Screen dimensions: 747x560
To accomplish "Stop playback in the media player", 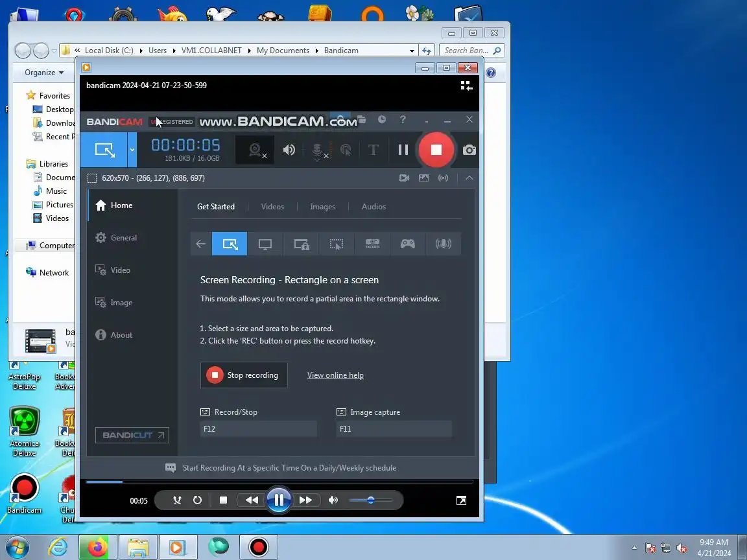I will (x=223, y=500).
